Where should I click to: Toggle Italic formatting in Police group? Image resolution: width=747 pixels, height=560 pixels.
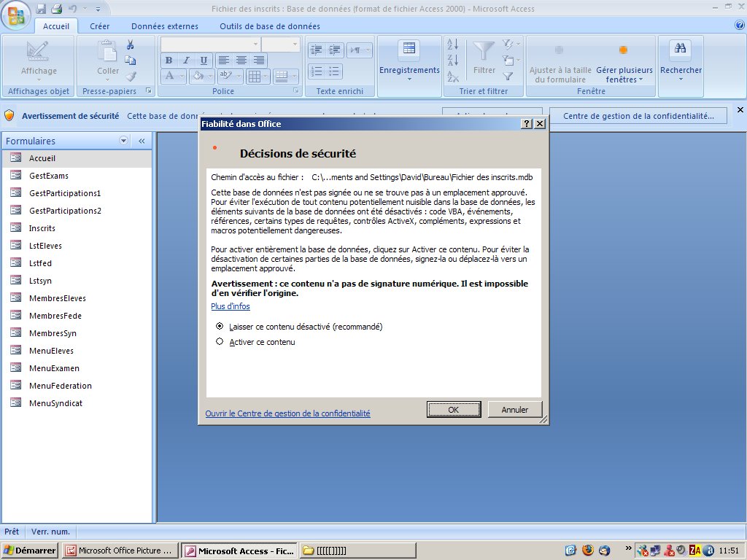[x=186, y=60]
